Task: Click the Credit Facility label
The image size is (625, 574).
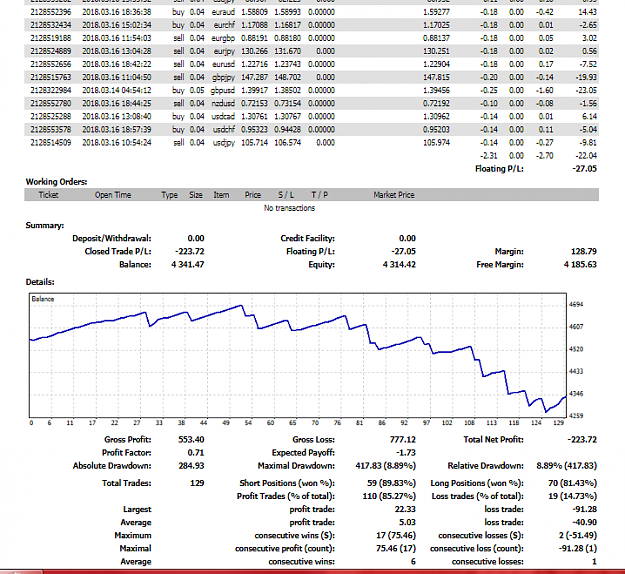Action: click(307, 238)
